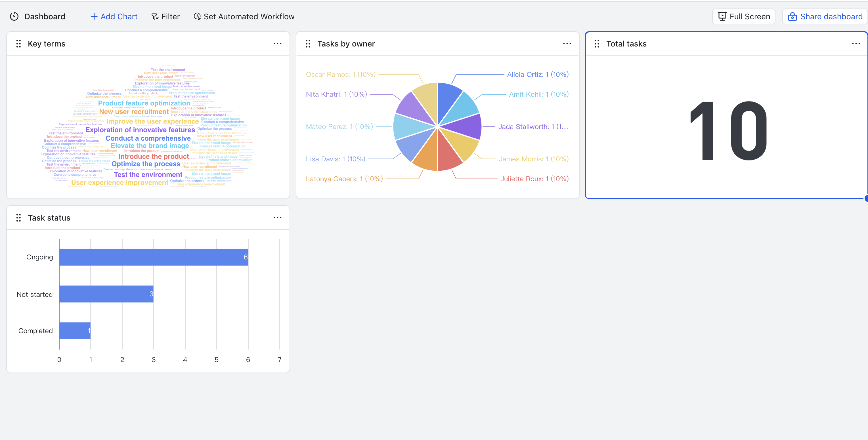
Task: Click Task status drag handle icon
Action: tap(18, 218)
